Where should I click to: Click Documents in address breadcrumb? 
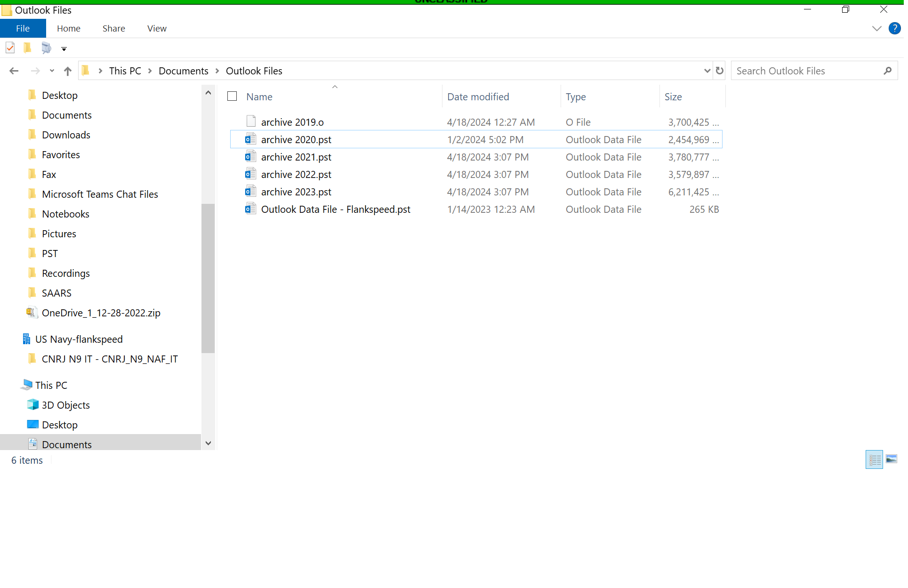[x=184, y=71]
